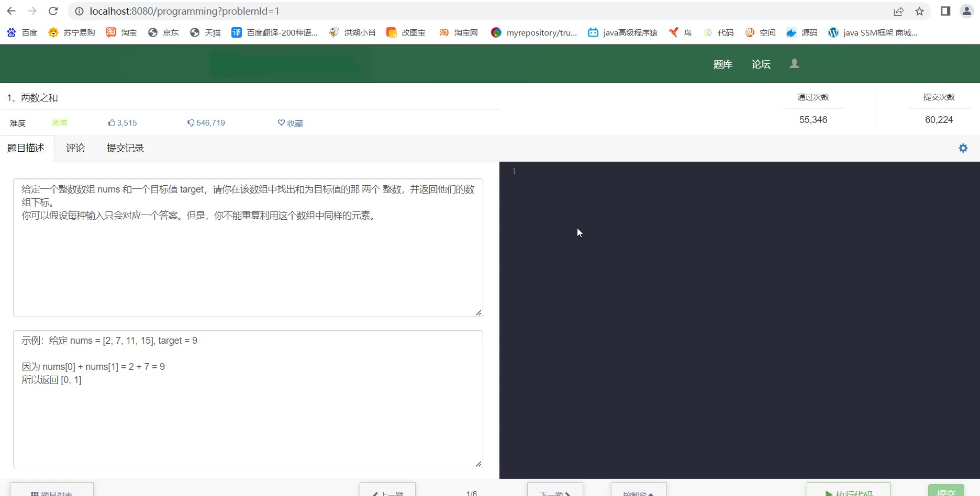Image resolution: width=980 pixels, height=496 pixels.
Task: Open the myrepository bookmark
Action: pyautogui.click(x=534, y=32)
